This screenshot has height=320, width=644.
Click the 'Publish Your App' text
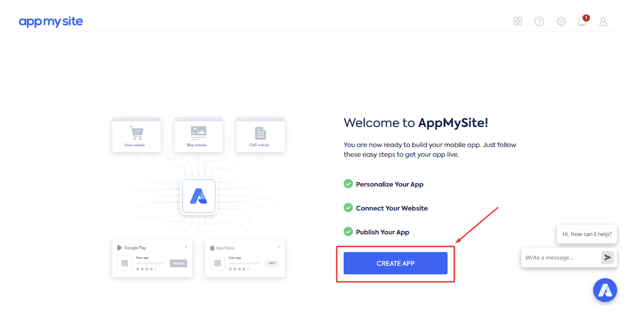click(x=383, y=232)
